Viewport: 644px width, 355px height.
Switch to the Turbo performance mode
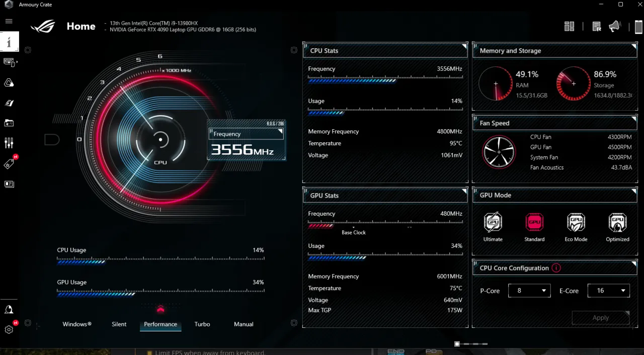pos(202,324)
